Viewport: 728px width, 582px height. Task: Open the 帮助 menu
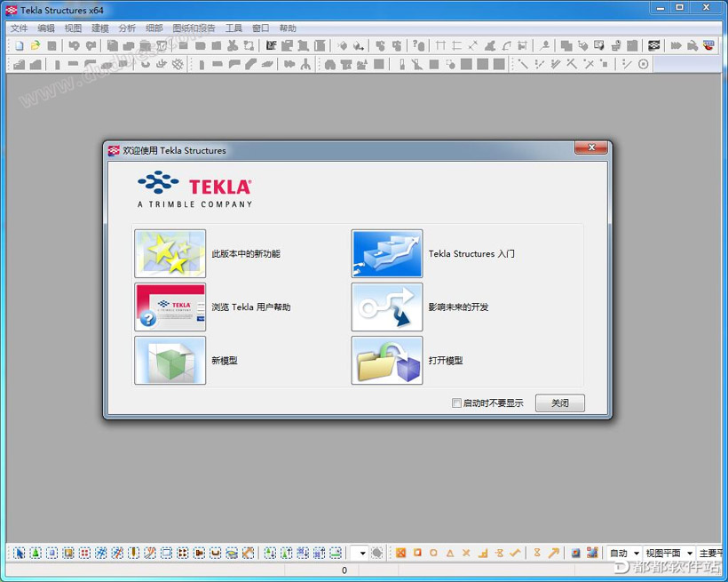(288, 28)
